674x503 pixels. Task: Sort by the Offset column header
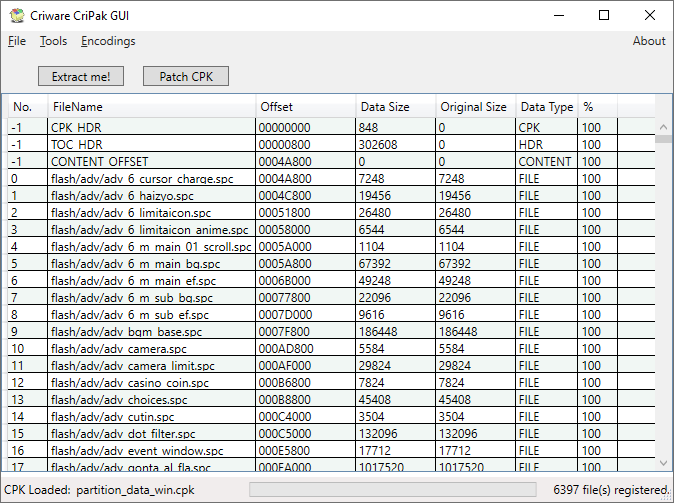coord(306,107)
